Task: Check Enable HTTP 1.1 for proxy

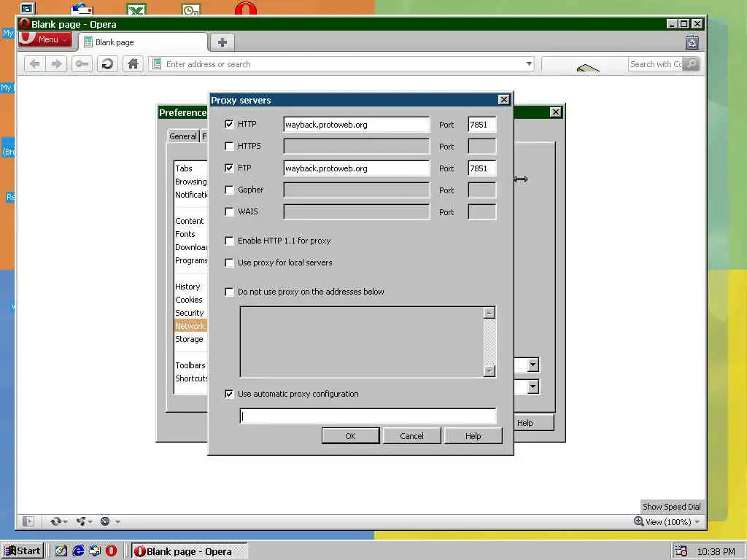Action: click(229, 241)
